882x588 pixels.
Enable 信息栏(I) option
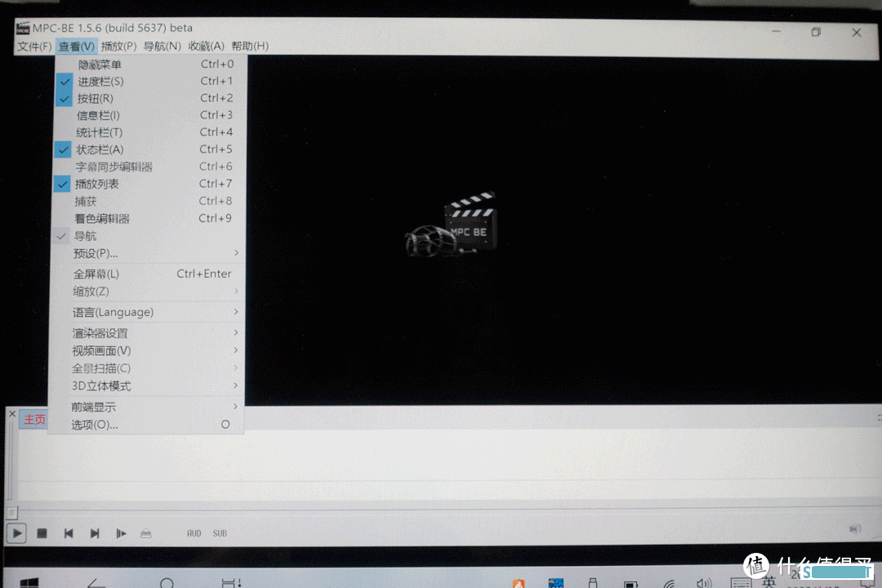click(x=150, y=115)
